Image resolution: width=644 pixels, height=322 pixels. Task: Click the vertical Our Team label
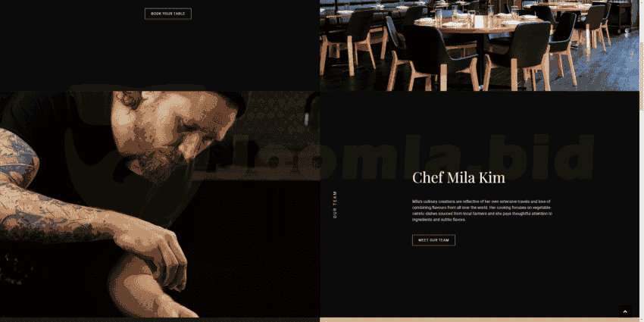point(335,205)
